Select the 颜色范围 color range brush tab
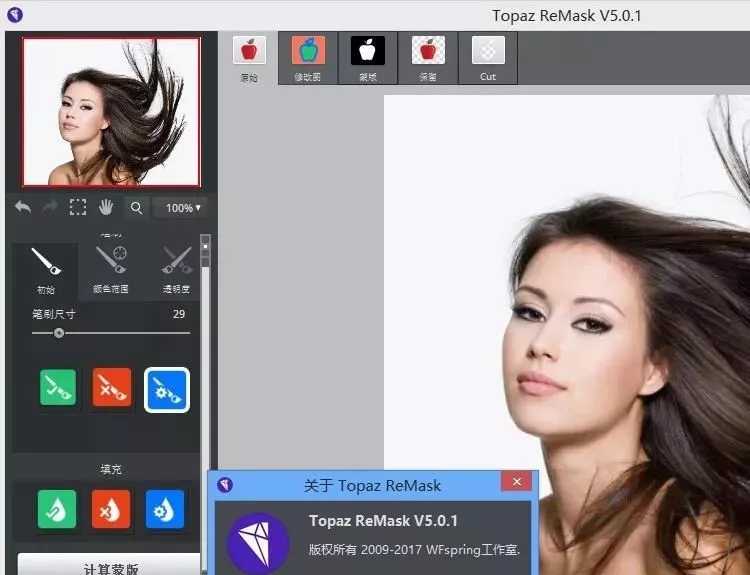 point(110,271)
